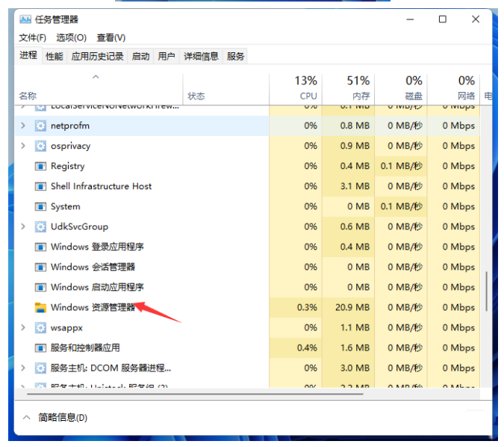Viewport: 504px width, 447px height.
Task: Expand the UdkSvcGroup process group
Action: (23, 226)
